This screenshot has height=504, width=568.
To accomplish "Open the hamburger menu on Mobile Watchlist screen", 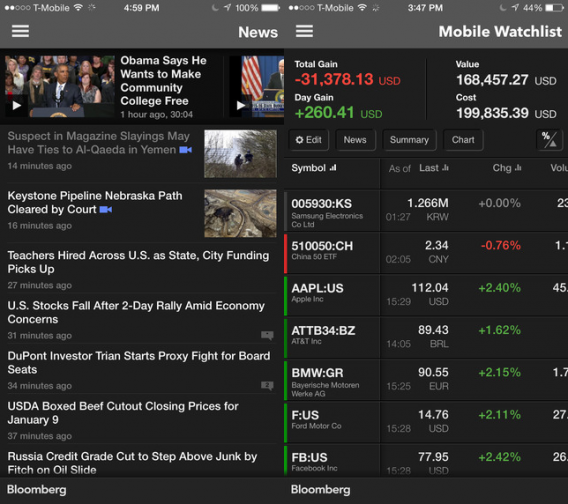I will pyautogui.click(x=304, y=31).
